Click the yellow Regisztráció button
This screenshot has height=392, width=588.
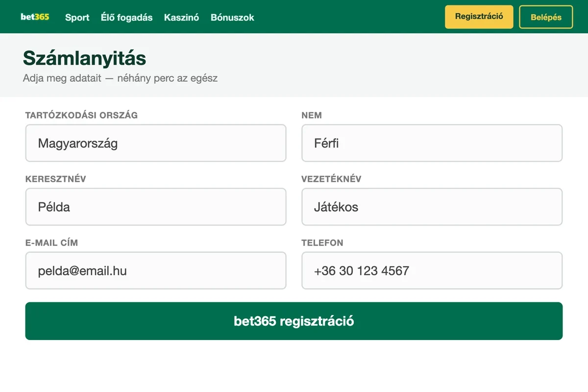(479, 17)
